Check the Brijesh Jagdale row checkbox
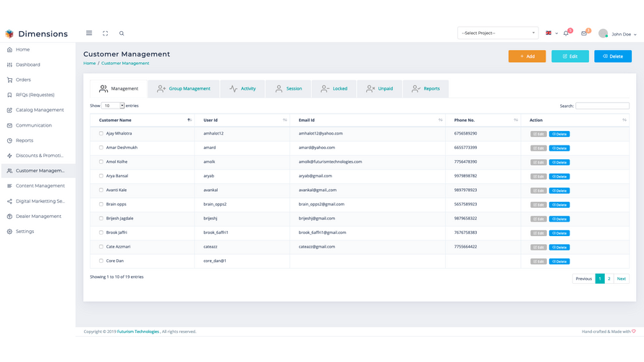This screenshot has width=644, height=362. click(101, 219)
